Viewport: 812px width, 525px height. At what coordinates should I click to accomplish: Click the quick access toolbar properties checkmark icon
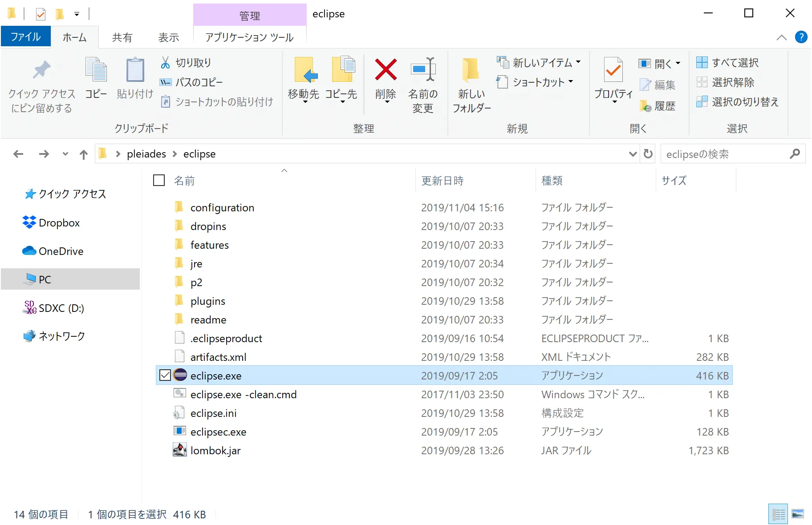(41, 14)
